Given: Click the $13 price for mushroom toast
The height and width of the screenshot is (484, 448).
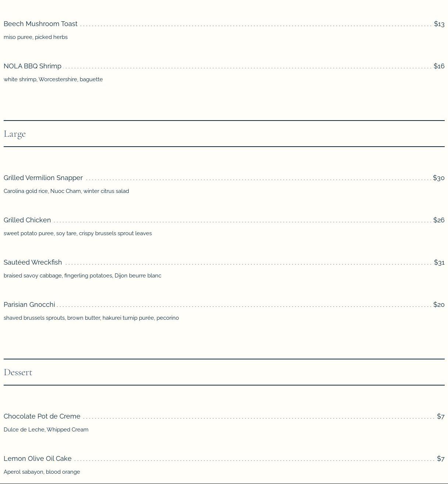Looking at the screenshot, I should coord(439,24).
